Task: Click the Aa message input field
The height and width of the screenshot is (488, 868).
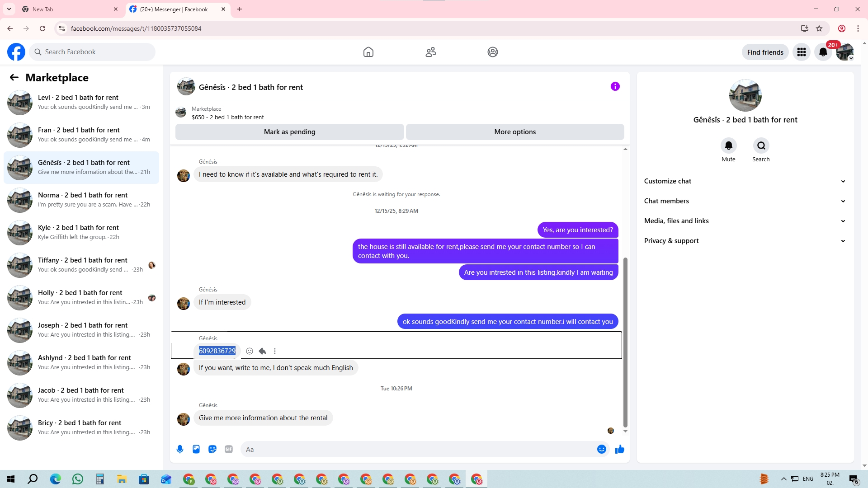Action: [x=416, y=449]
